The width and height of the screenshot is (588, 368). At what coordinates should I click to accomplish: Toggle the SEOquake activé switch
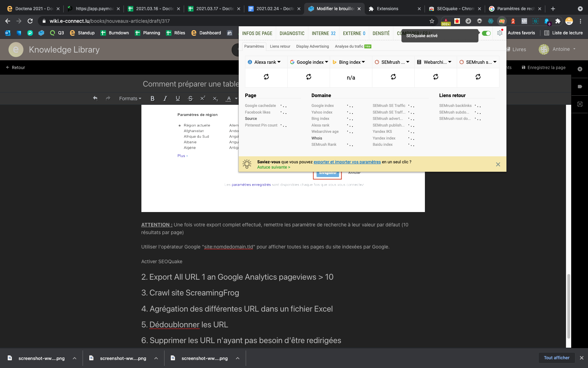coord(486,33)
